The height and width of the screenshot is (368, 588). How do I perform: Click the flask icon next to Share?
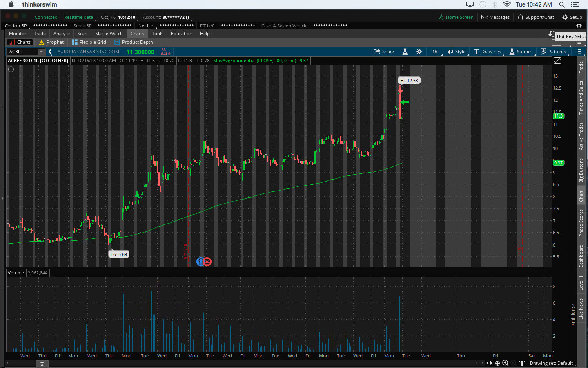click(x=405, y=52)
